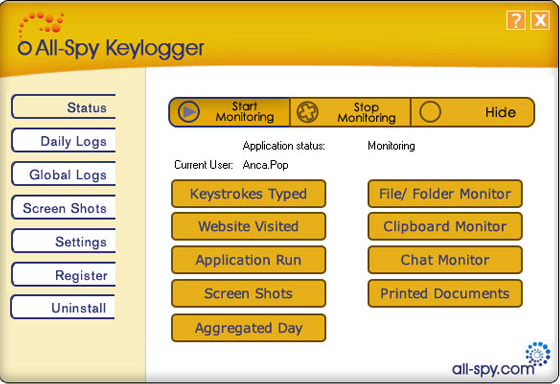560x384 pixels.
Task: Click the all-spy.com link logo
Action: pyautogui.click(x=501, y=360)
